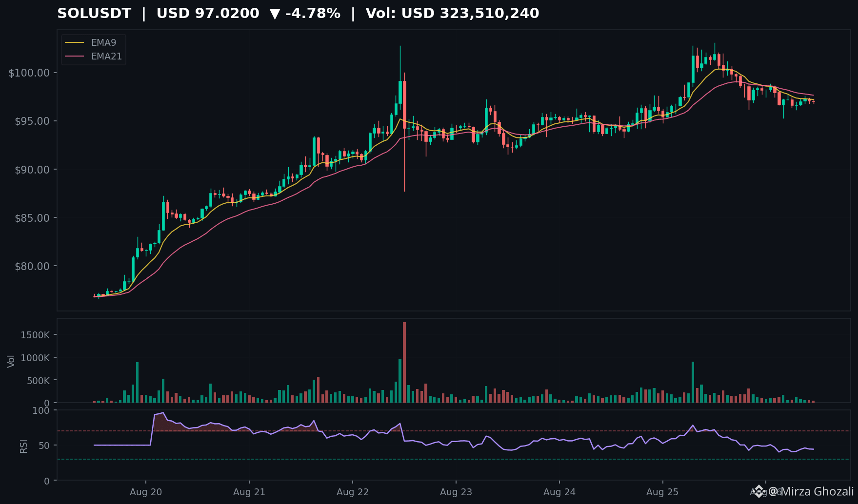Click the Aug 25 date label
858x504 pixels.
662,492
